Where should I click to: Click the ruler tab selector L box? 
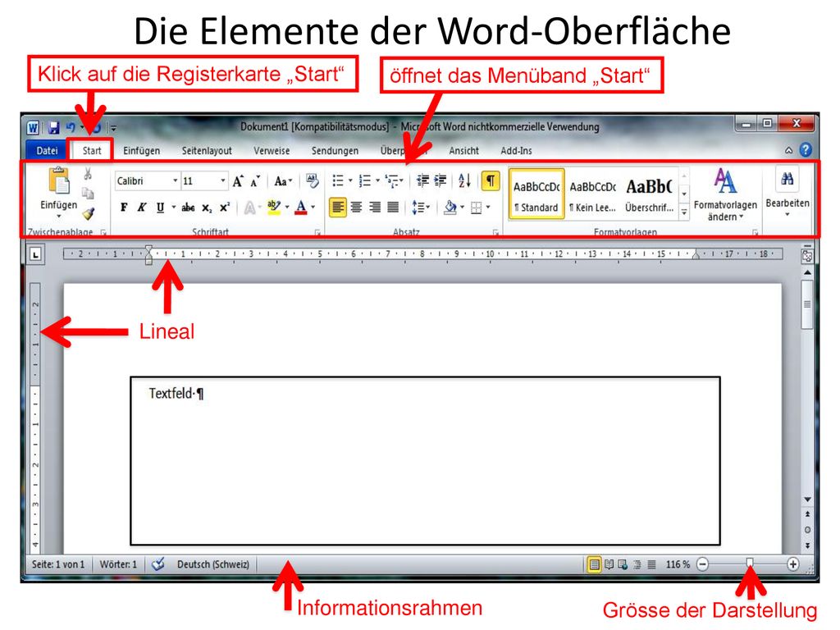pos(35,254)
